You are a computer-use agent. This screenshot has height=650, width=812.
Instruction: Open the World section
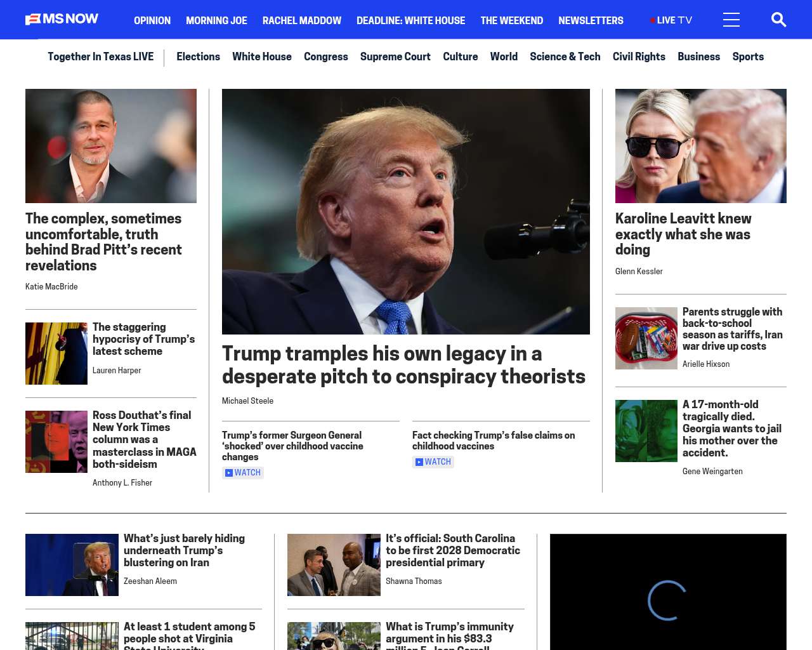504,56
